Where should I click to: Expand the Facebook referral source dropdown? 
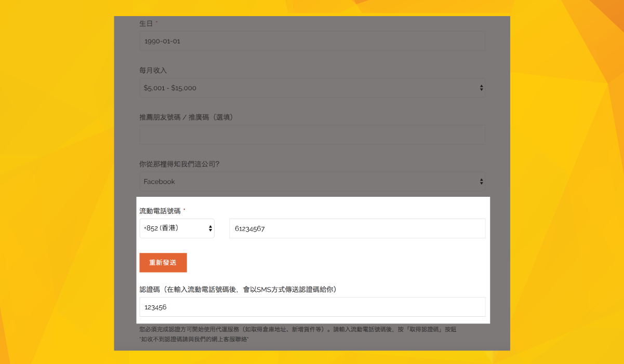pyautogui.click(x=312, y=182)
